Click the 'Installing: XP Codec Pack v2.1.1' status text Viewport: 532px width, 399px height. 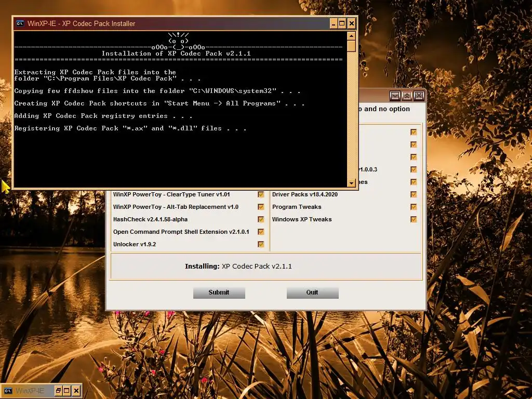coord(238,267)
